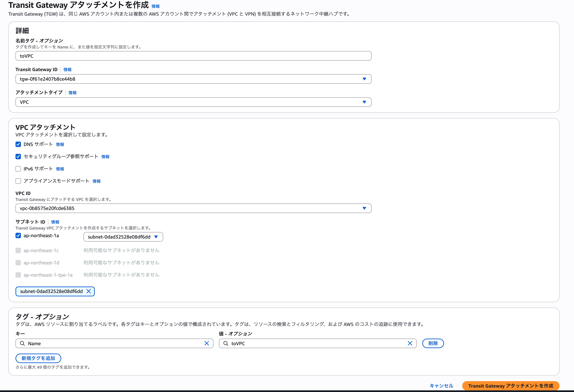Click the 新規タグを追加 button

click(x=38, y=358)
